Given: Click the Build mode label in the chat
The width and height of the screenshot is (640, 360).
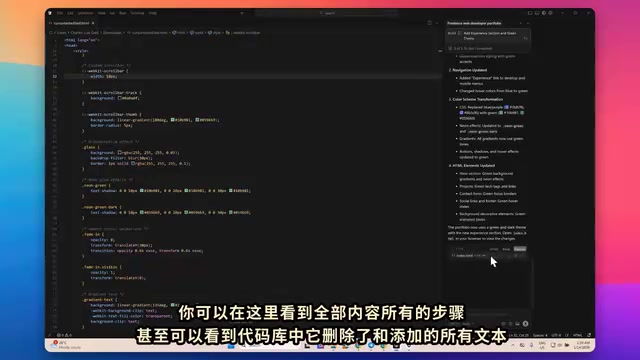Looking at the screenshot, I should (451, 33).
